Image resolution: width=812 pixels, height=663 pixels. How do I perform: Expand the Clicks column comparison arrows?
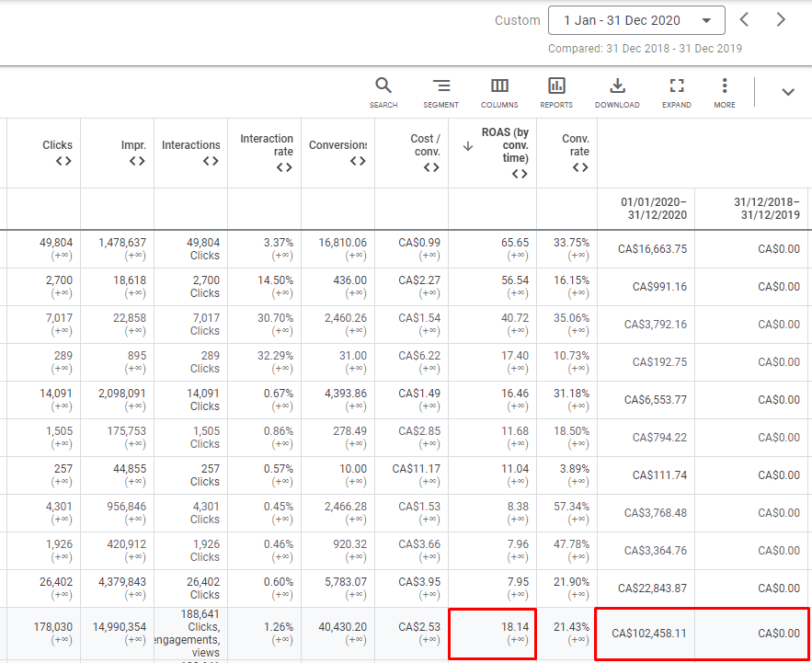click(63, 161)
